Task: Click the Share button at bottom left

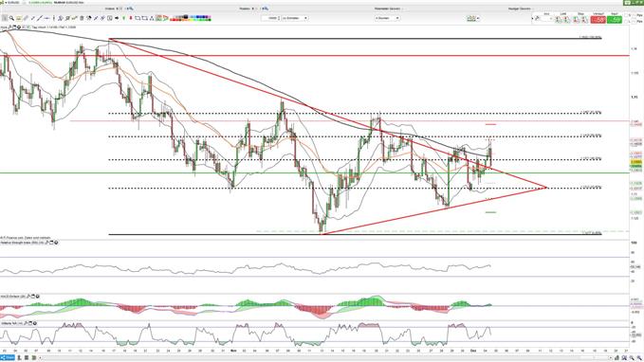Action: point(8,358)
